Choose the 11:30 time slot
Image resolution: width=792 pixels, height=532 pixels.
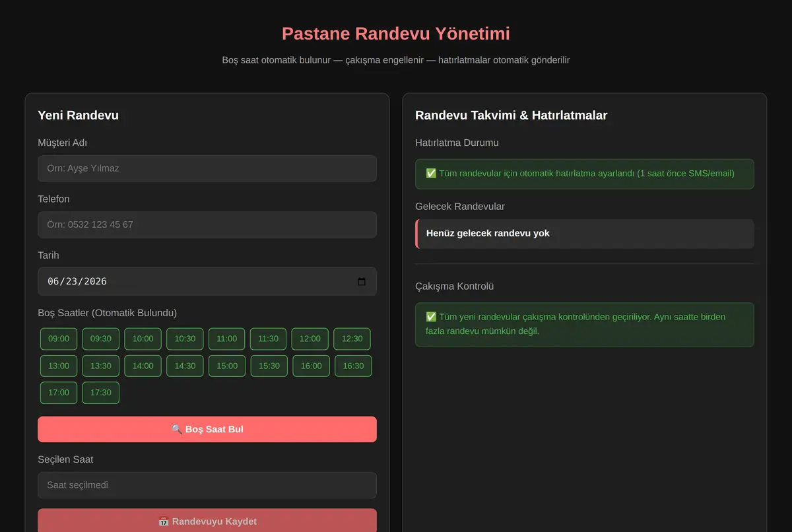point(269,339)
